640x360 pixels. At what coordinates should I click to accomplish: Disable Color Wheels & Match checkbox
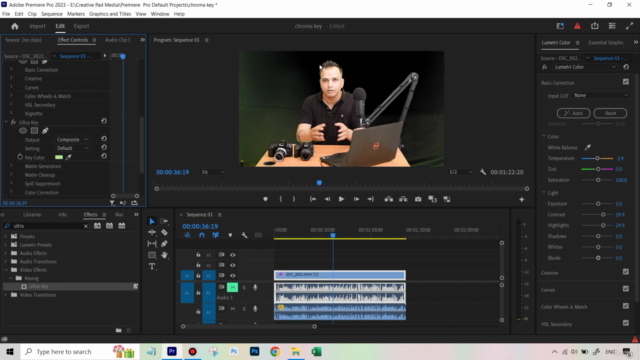coord(626,306)
